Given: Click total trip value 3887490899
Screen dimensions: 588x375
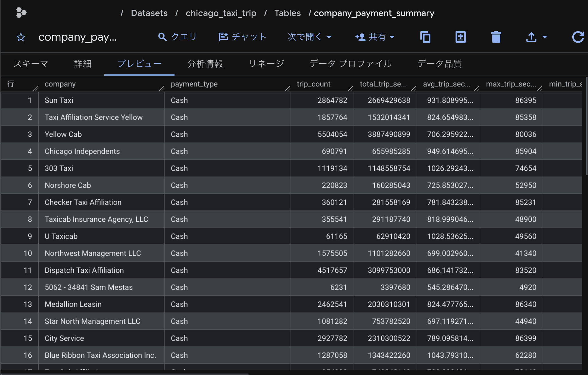Looking at the screenshot, I should [x=389, y=134].
